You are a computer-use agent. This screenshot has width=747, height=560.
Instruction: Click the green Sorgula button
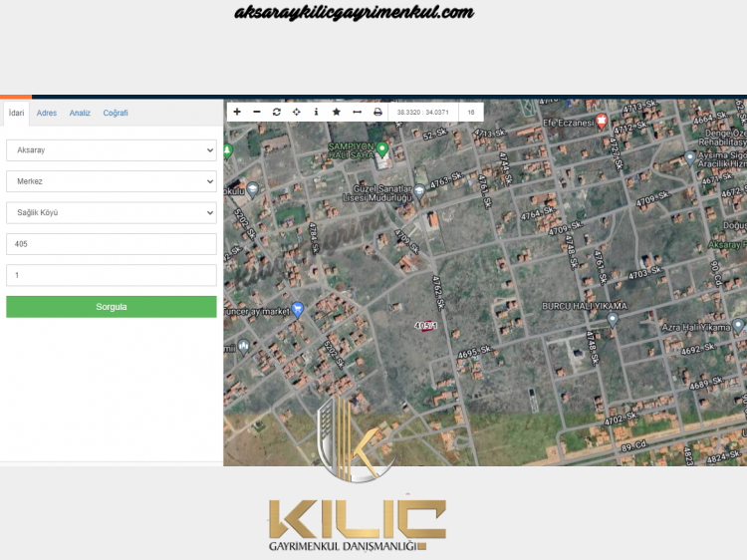click(111, 307)
